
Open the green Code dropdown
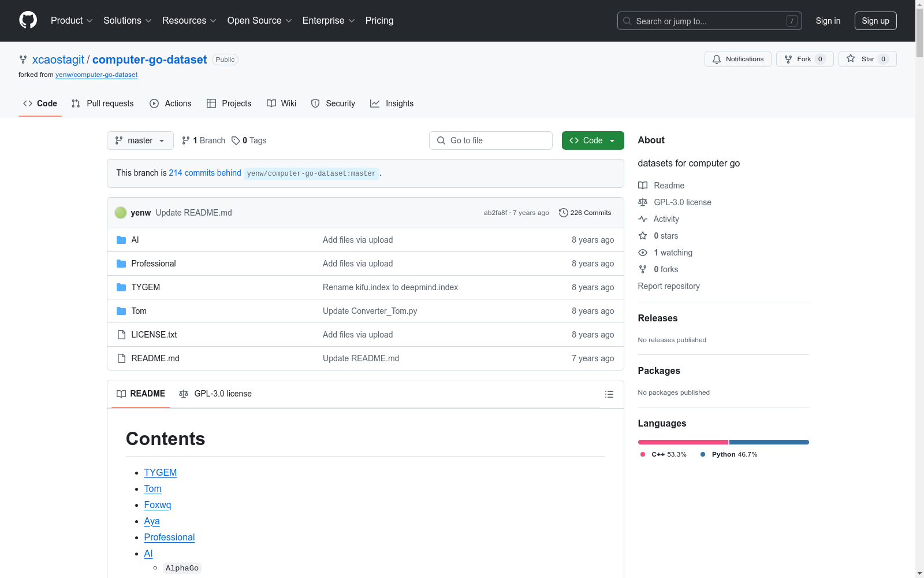tap(593, 140)
